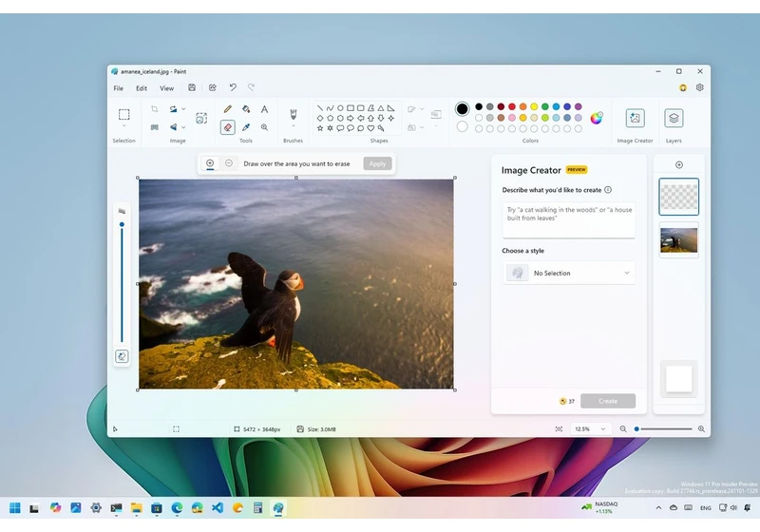Click the info icon beside describe label
This screenshot has width=760, height=532.
click(x=608, y=190)
